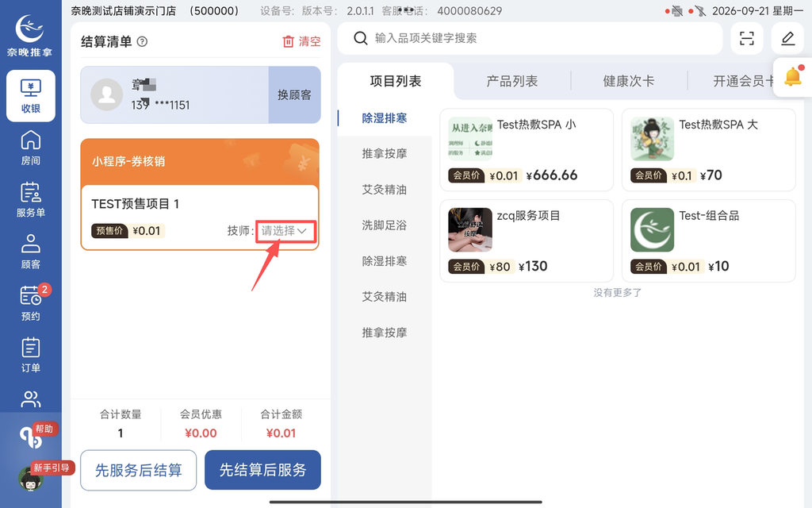Screen dimensions: 812x508
Task: Open the 预约 appointment calendar icon
Action: [31, 303]
